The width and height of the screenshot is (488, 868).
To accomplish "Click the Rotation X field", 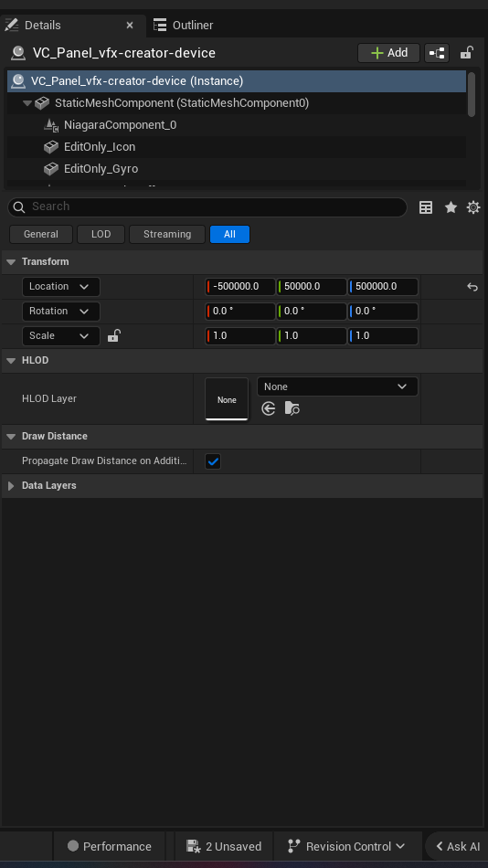I will coord(240,311).
